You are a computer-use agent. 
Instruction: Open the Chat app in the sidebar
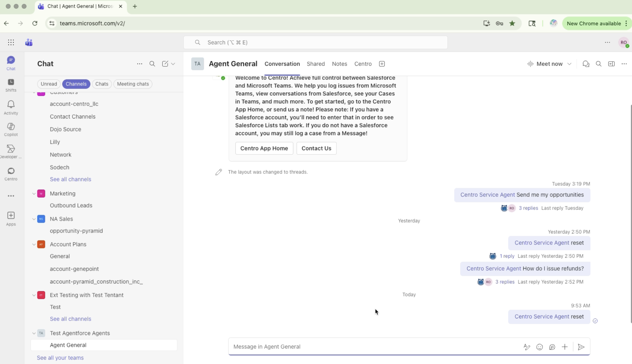tap(11, 63)
